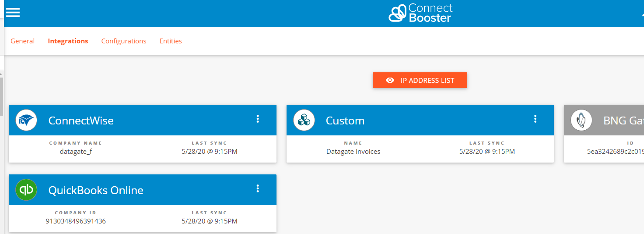Open the Configurations tab
Screen dimensions: 644x234
coord(124,41)
